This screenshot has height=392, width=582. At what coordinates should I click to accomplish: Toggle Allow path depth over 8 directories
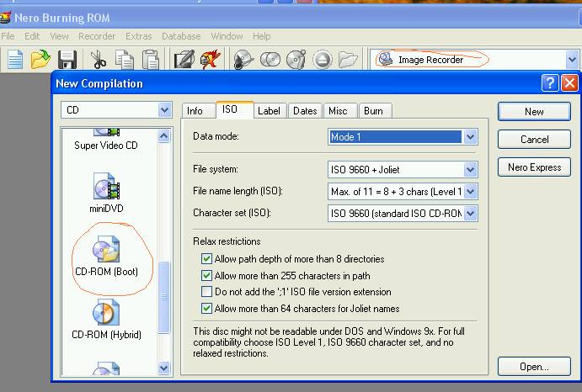click(206, 258)
